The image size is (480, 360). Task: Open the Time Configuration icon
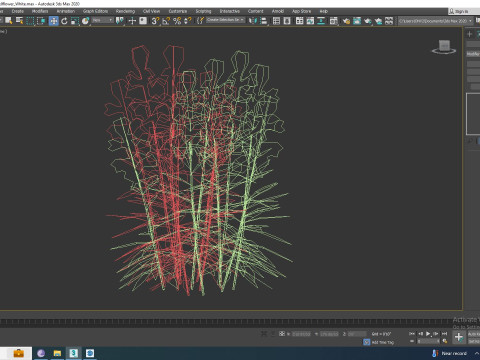[x=445, y=341]
